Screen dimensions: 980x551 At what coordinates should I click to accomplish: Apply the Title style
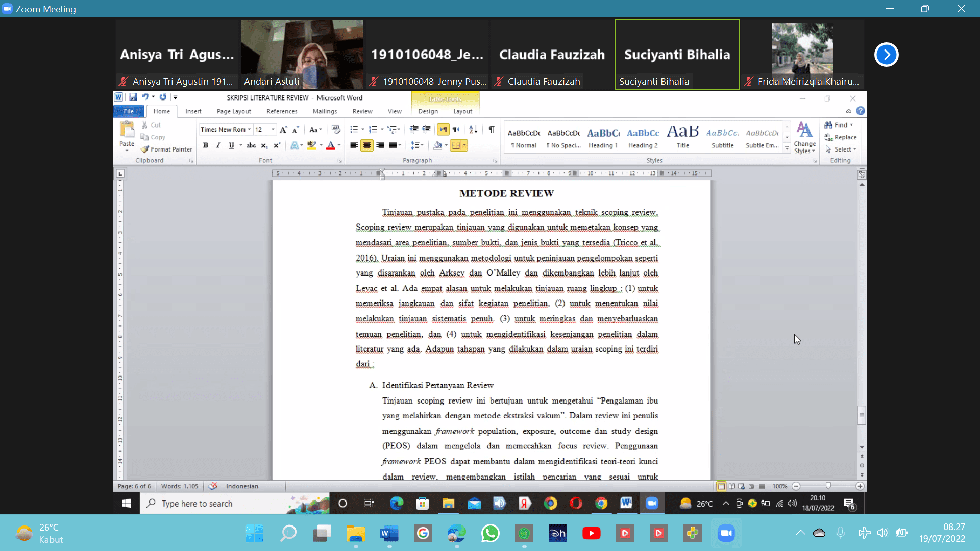[x=683, y=137]
